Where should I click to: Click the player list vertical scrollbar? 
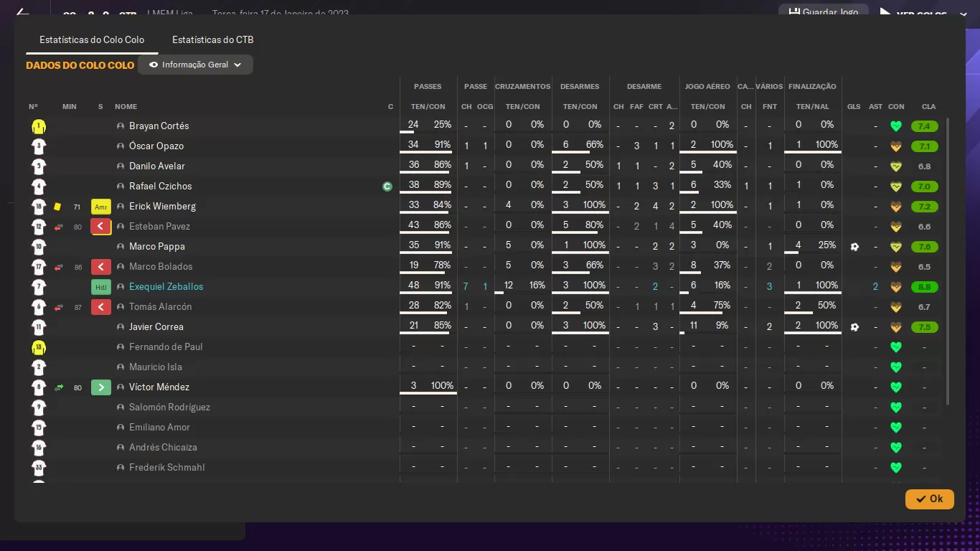pyautogui.click(x=948, y=262)
